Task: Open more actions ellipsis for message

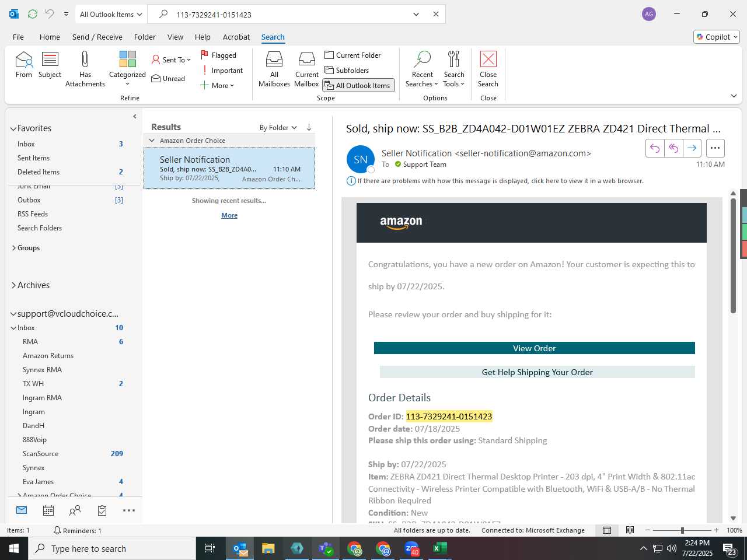Action: click(x=715, y=148)
